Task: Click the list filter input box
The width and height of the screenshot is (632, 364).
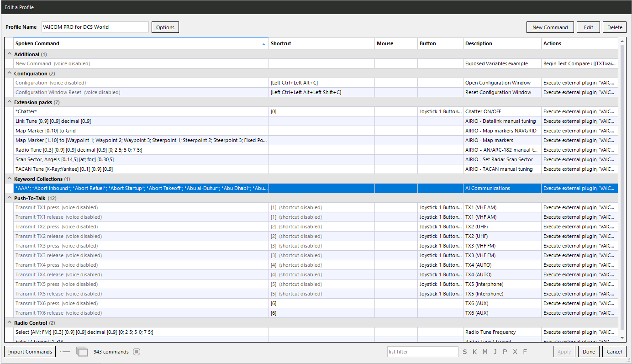Action: (422, 352)
